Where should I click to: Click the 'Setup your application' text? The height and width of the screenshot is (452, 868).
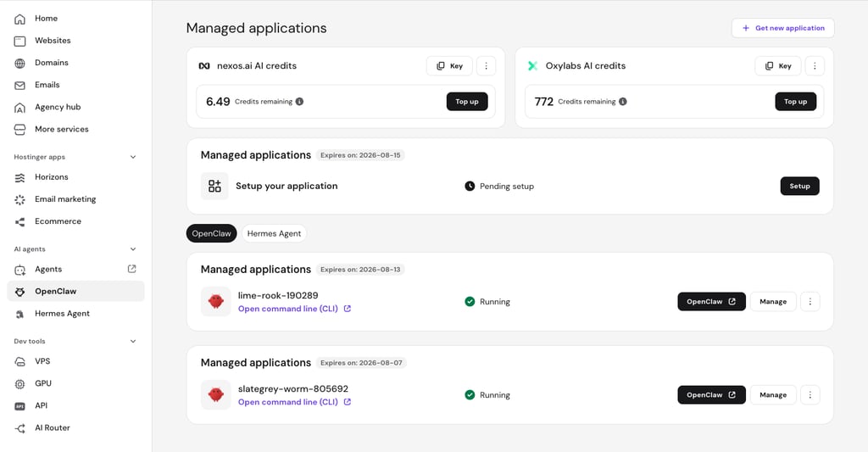[287, 186]
